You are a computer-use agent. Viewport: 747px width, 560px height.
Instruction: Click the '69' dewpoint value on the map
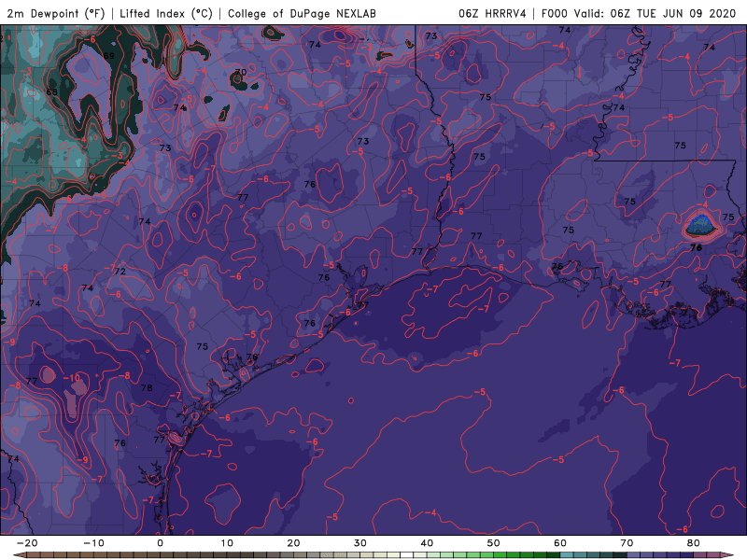click(109, 56)
